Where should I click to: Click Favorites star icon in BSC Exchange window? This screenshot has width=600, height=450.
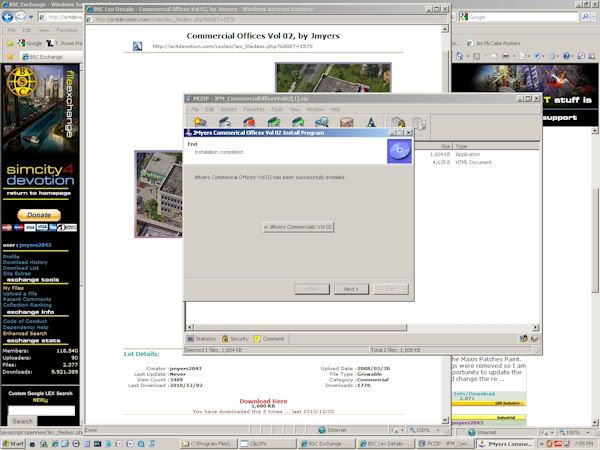[x=10, y=57]
